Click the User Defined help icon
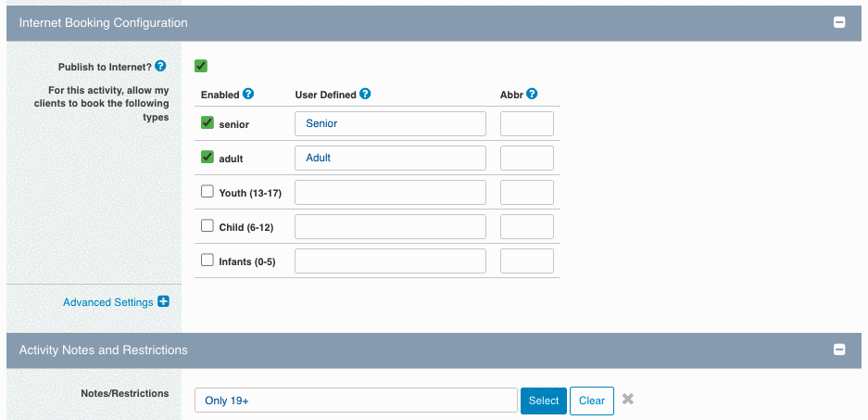This screenshot has width=868, height=420. pyautogui.click(x=365, y=94)
